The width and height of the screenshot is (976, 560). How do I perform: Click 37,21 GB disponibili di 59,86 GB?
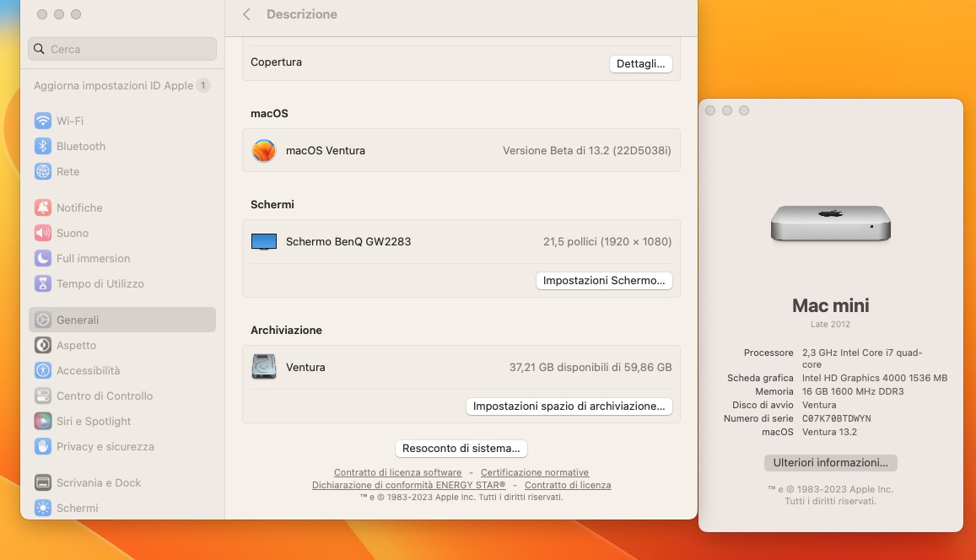pos(590,367)
